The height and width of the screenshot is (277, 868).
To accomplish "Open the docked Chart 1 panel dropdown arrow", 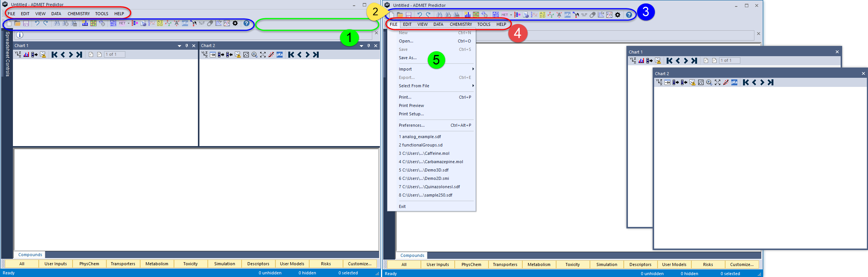I will pos(179,46).
